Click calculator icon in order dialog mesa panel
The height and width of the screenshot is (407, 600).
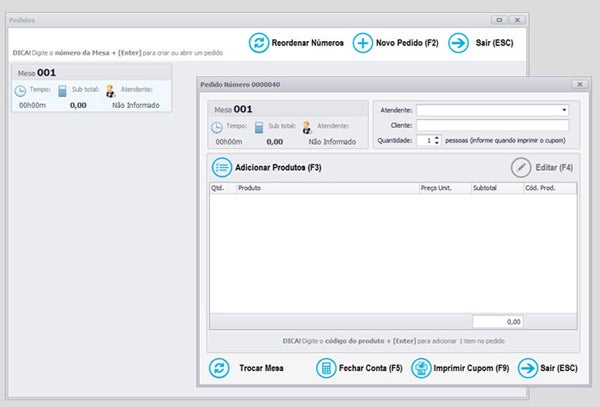(259, 127)
